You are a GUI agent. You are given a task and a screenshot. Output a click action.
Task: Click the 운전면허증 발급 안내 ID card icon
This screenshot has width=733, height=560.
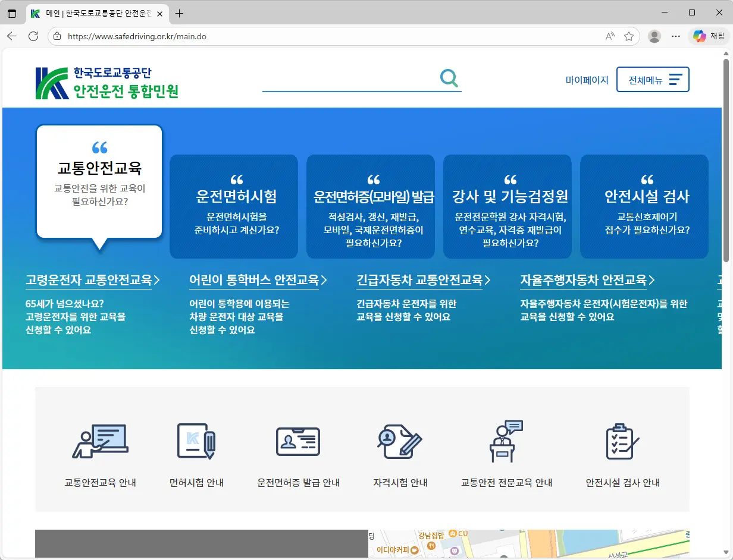coord(297,441)
